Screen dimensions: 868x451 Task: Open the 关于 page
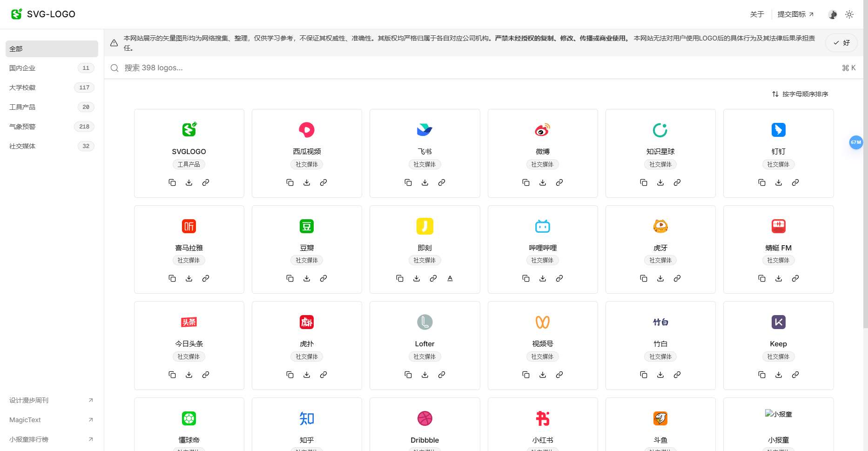(x=757, y=14)
